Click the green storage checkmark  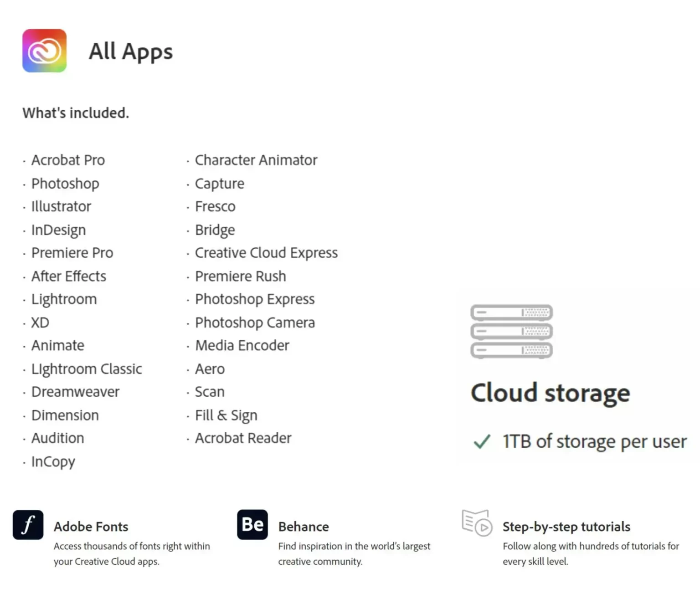[482, 441]
